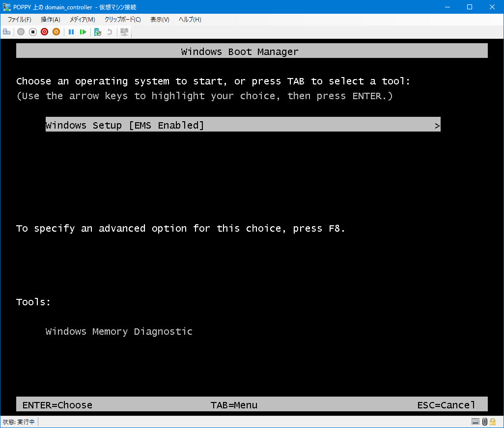
Task: Select the Windows Memory Diagnostic tool
Action: coord(119,331)
